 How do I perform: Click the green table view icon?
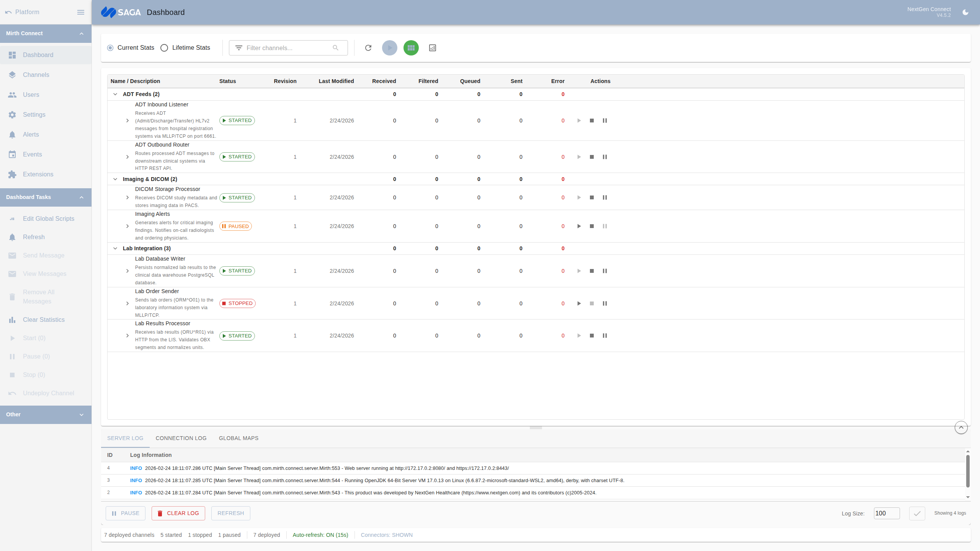410,48
